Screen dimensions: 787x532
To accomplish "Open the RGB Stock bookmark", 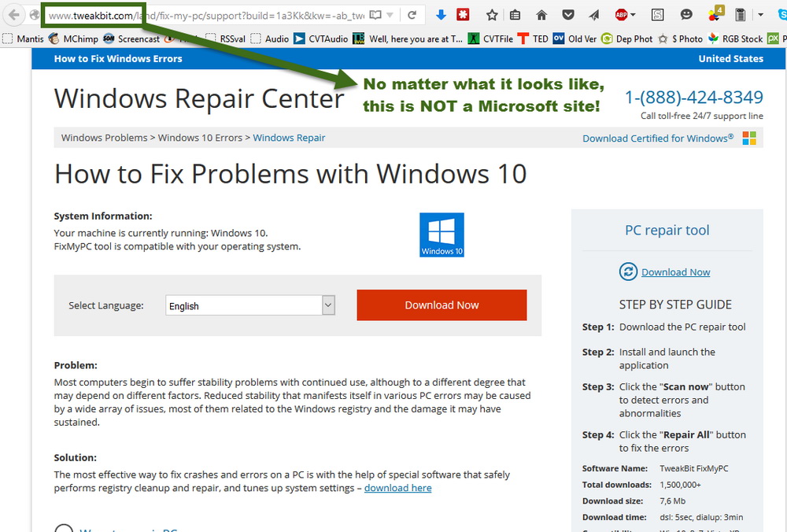I will coord(735,39).
